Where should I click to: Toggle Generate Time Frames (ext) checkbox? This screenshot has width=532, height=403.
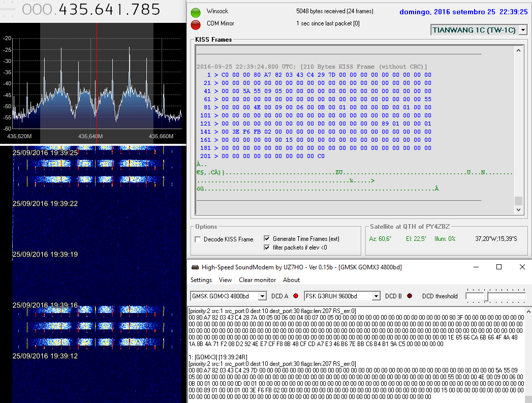267,238
